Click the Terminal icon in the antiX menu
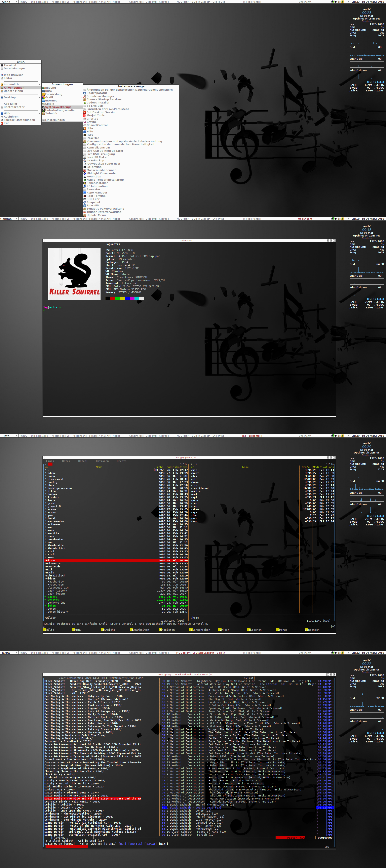386x868 pixels. coord(2,65)
